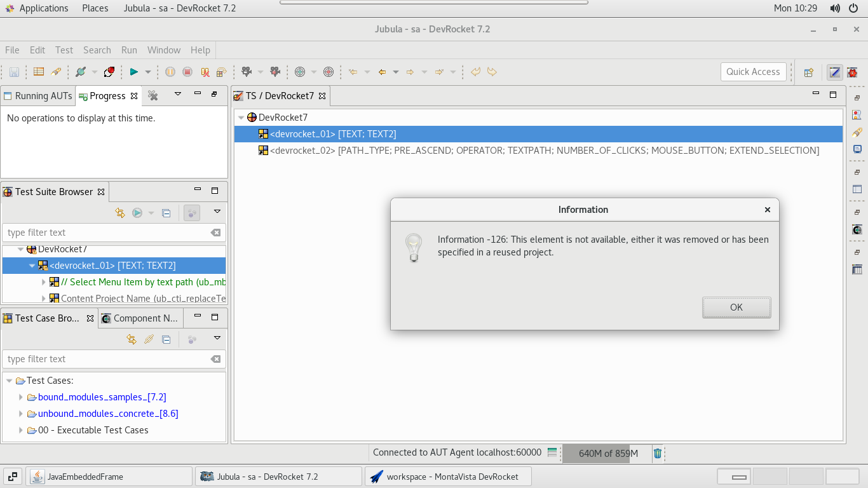Click the person-and-red-circle fast view icon on right sidebar
The height and width of the screenshot is (488, 868).
coord(857,115)
